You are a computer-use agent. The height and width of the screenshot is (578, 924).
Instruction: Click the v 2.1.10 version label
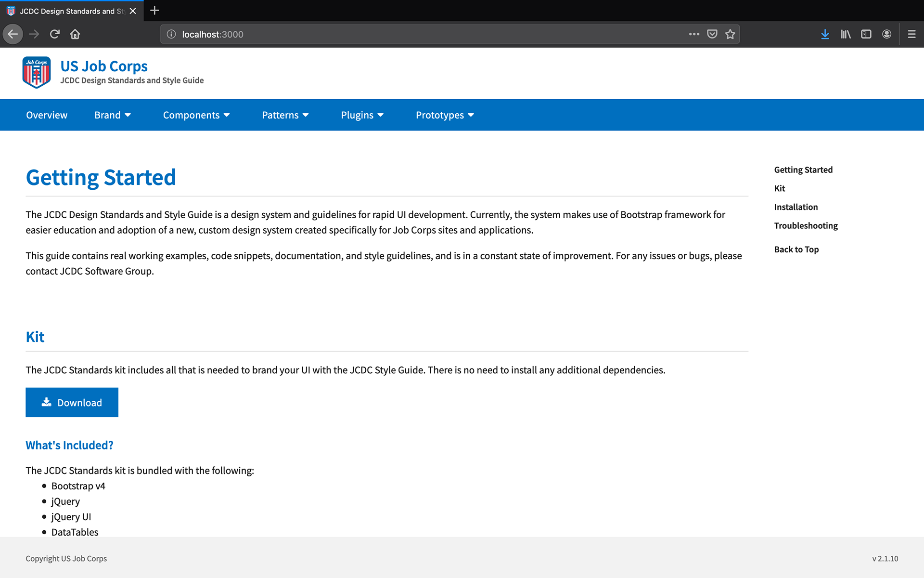[x=885, y=559]
